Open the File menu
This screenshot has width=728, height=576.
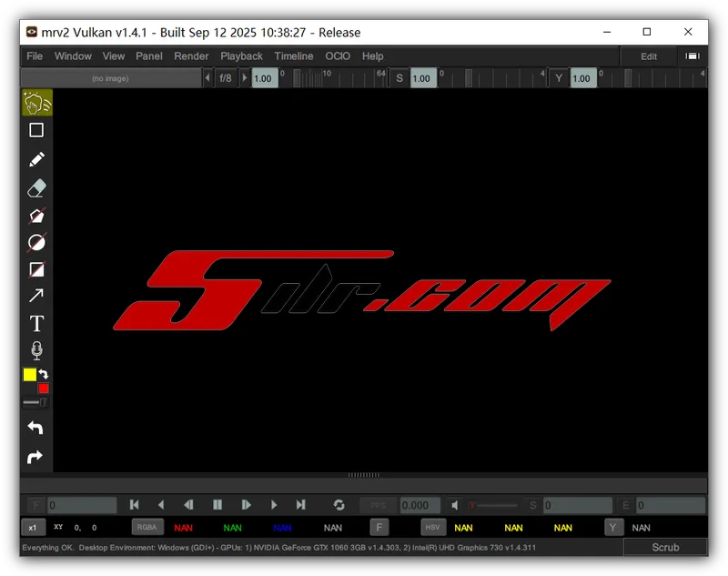coord(35,56)
